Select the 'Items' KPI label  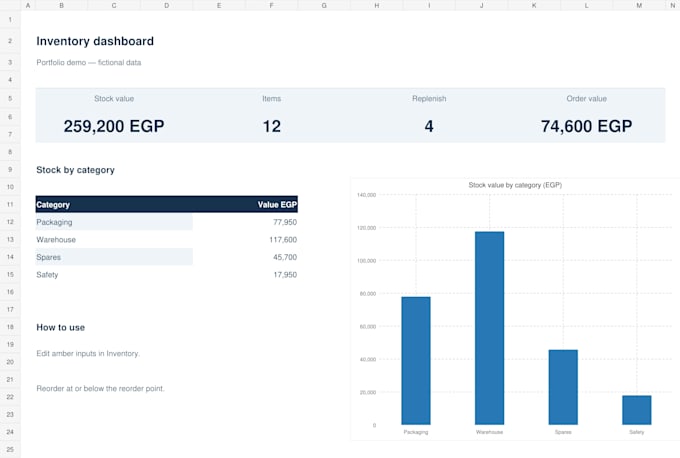(271, 98)
